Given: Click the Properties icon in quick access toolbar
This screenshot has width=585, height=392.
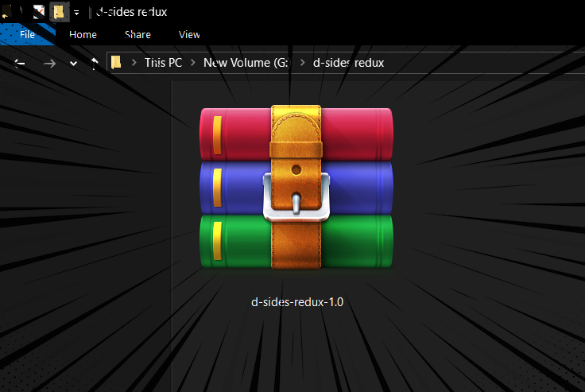Looking at the screenshot, I should (x=38, y=12).
